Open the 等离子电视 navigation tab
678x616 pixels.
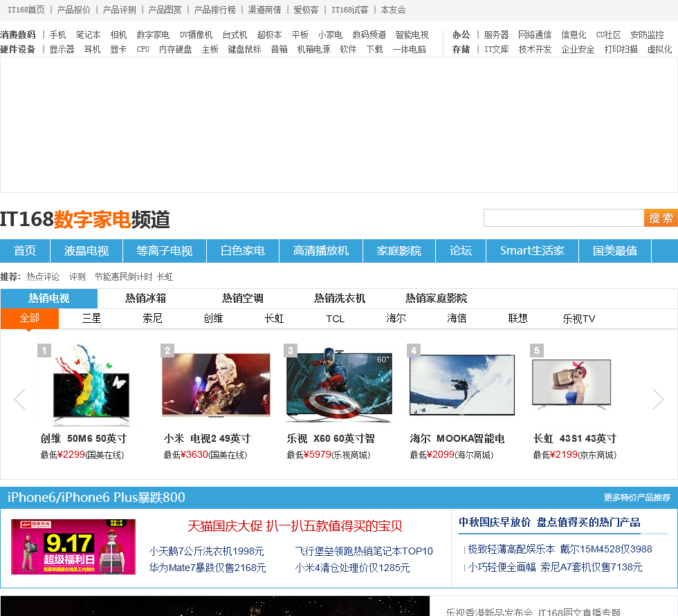(x=165, y=251)
